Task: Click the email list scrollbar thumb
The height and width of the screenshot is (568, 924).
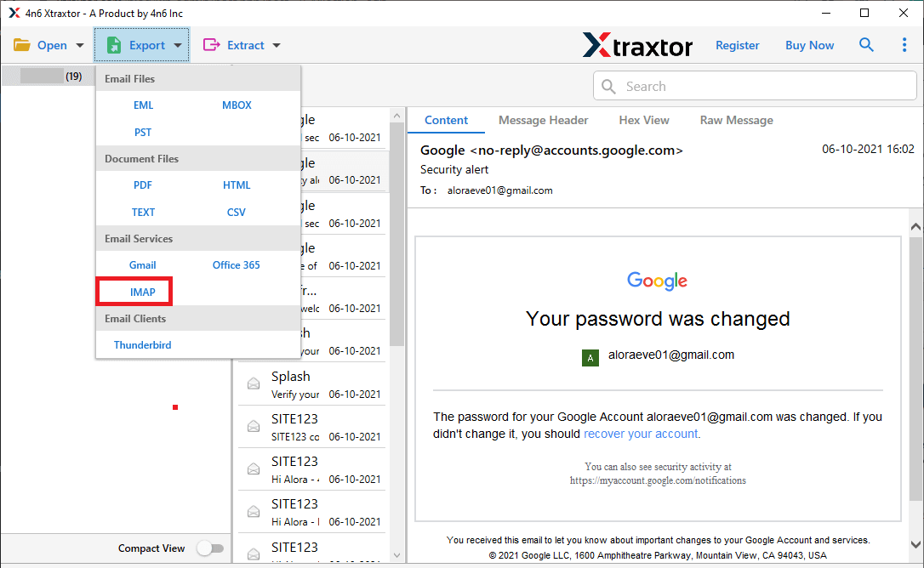Action: coord(396,234)
